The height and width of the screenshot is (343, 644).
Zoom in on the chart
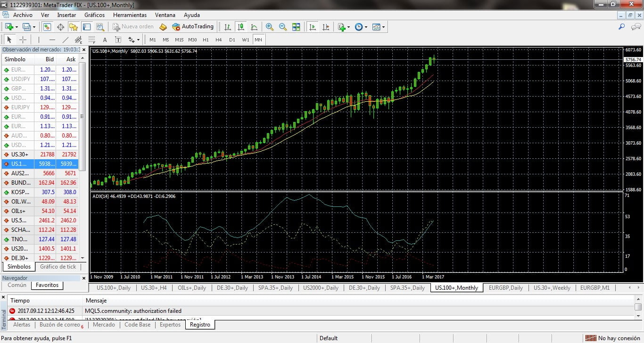[269, 27]
